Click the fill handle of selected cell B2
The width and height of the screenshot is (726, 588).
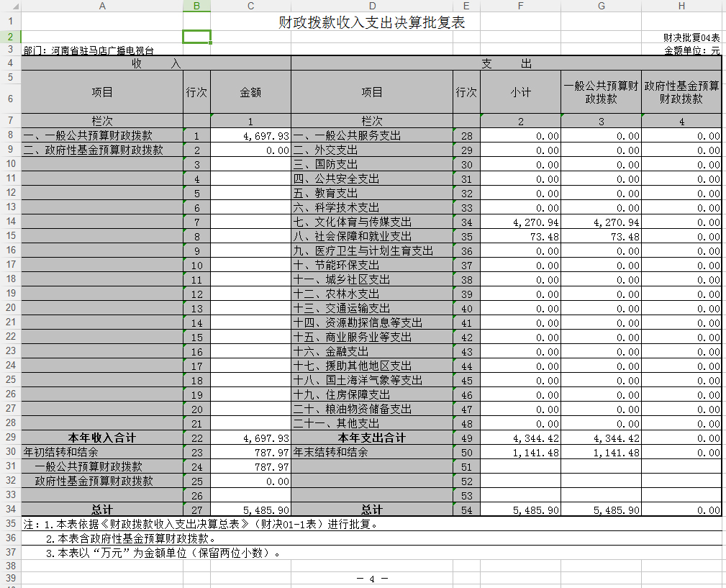coord(211,43)
